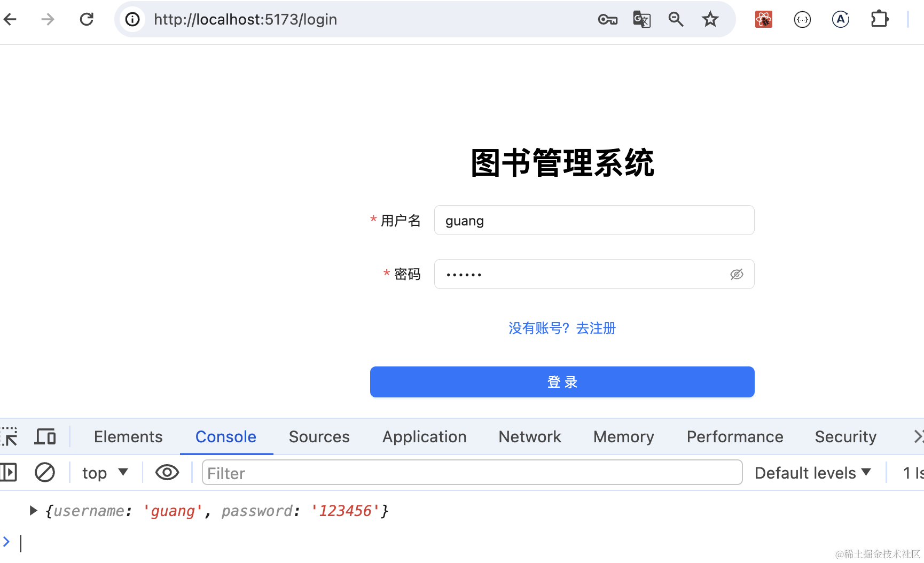Switch to the Elements tab
This screenshot has height=563, width=924.
pyautogui.click(x=128, y=436)
